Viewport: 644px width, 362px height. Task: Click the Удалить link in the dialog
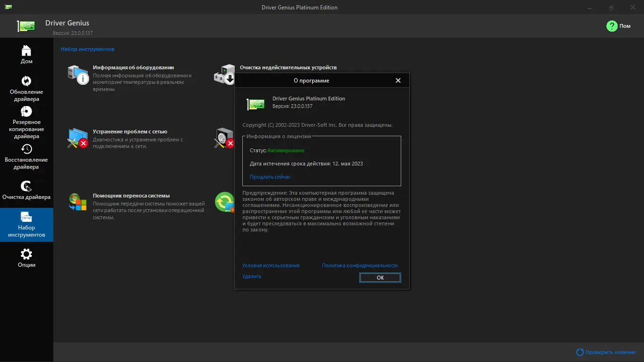tap(252, 276)
